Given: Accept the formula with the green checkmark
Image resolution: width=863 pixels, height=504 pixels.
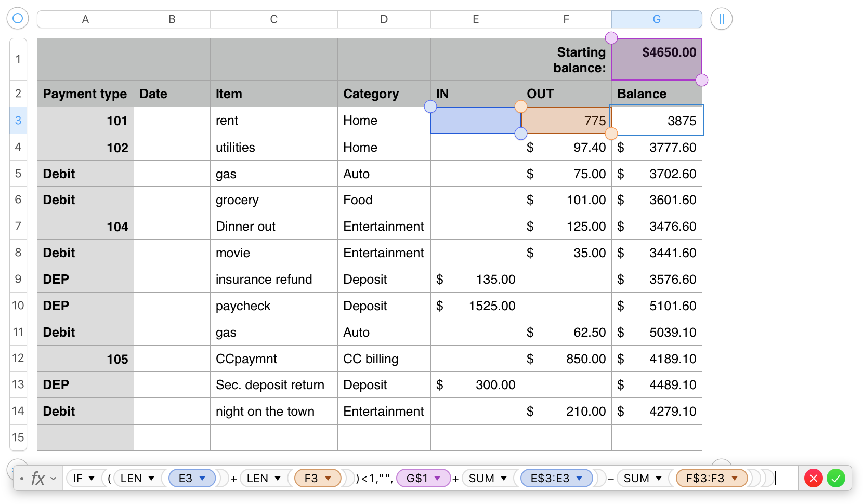Looking at the screenshot, I should pyautogui.click(x=835, y=478).
